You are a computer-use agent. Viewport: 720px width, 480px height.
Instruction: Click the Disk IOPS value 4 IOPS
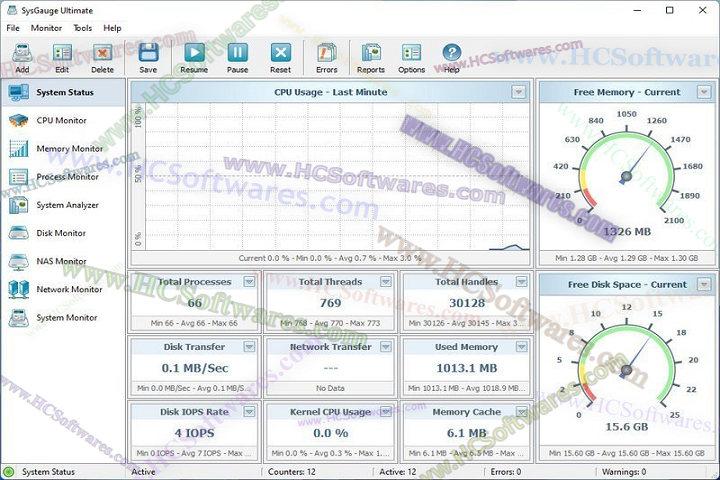[x=195, y=433]
